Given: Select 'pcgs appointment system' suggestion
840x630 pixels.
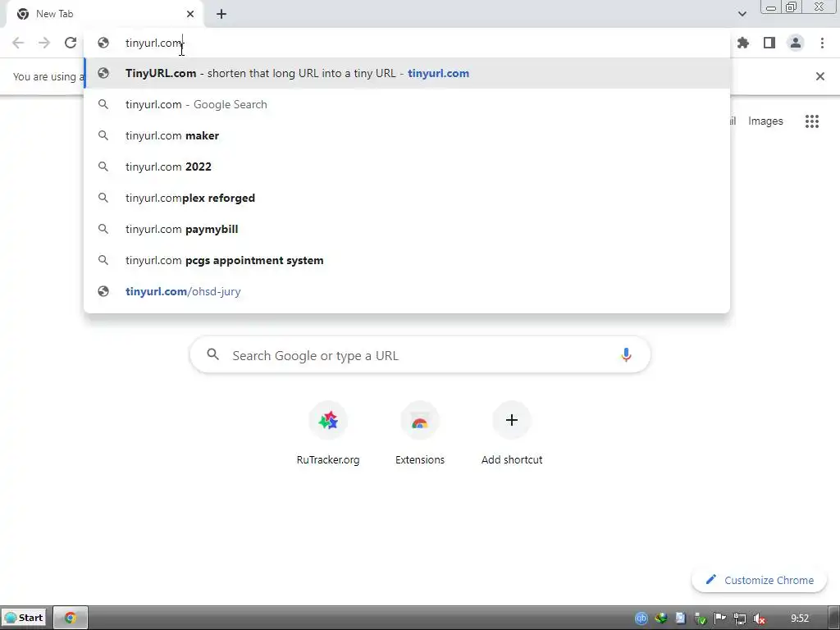Looking at the screenshot, I should pos(407,260).
